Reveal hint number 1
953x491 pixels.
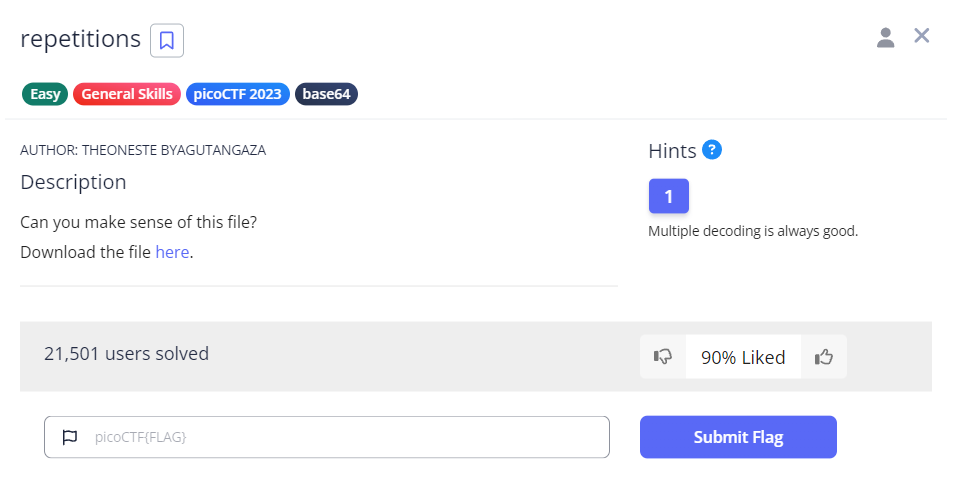click(668, 197)
